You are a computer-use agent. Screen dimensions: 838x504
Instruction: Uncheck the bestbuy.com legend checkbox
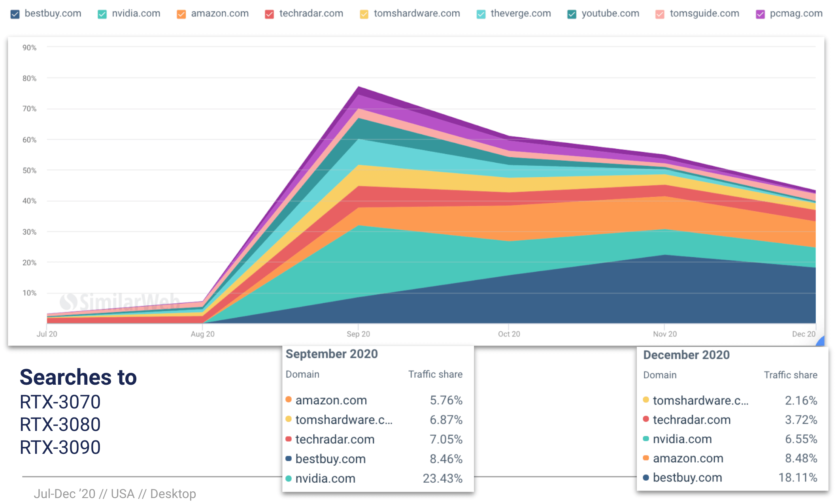coord(15,15)
